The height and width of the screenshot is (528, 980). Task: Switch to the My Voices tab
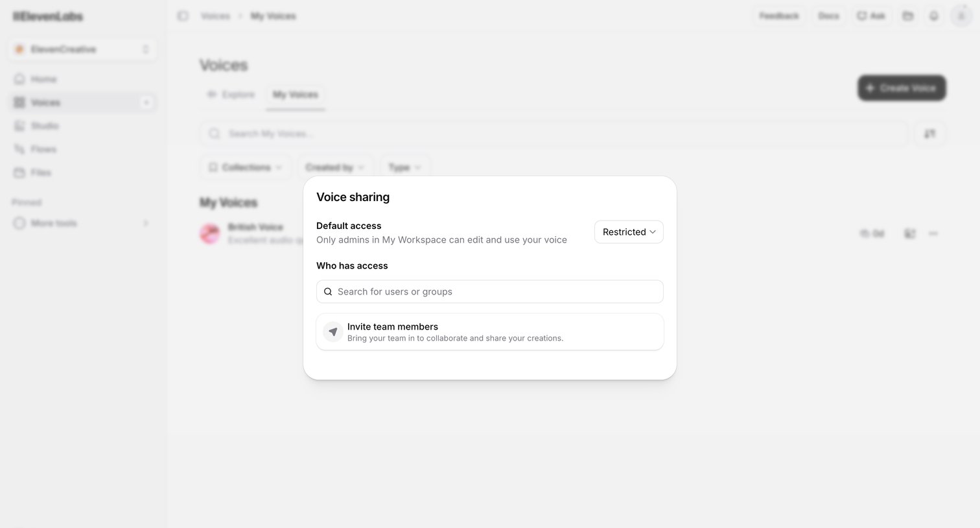coord(296,95)
